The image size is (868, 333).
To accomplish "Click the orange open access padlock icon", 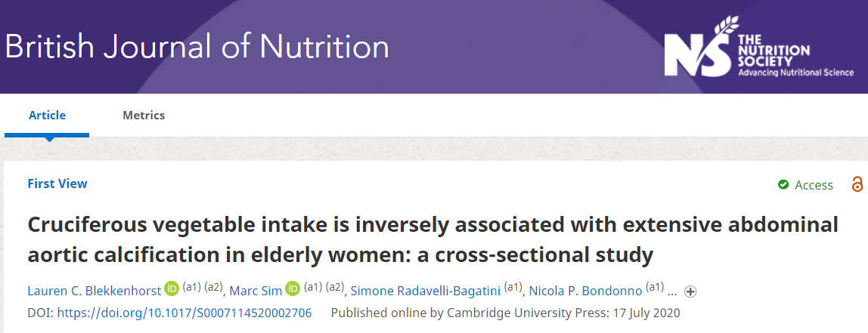I will (857, 184).
